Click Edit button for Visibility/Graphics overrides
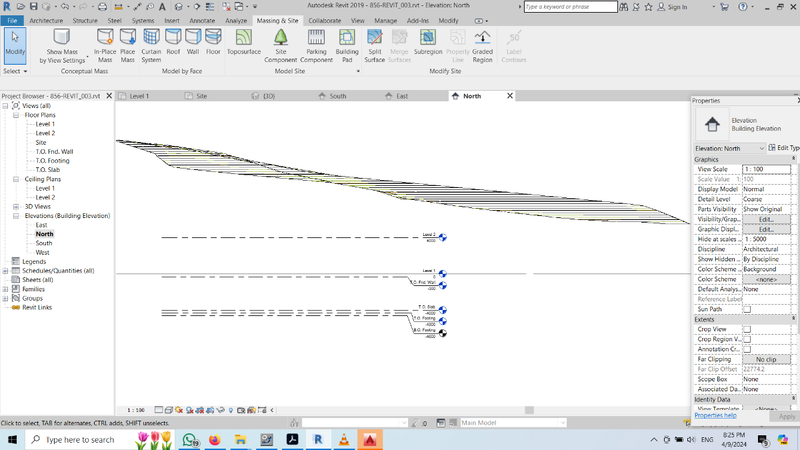800x450 pixels. pos(766,219)
